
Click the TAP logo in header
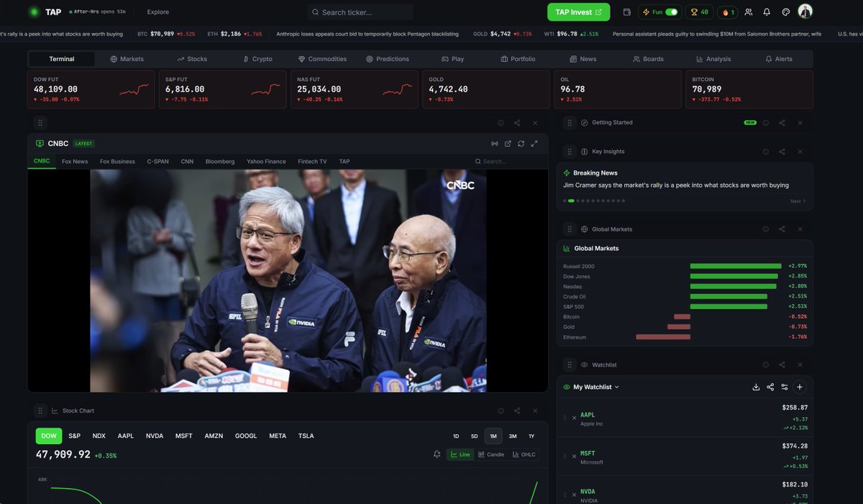[x=45, y=12]
